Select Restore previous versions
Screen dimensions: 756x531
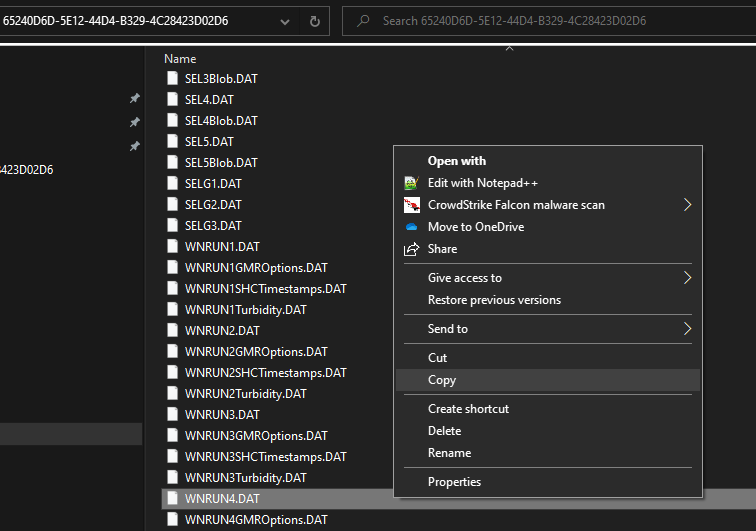click(x=494, y=300)
